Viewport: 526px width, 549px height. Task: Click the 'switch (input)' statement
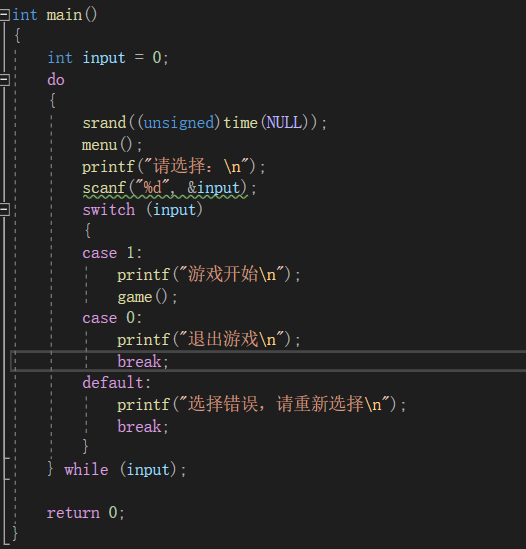pos(143,210)
